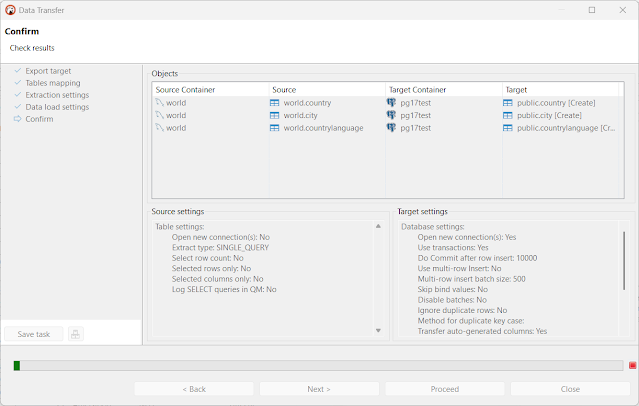Screen dimensions: 639x406
Task: Click the MySQL icon in world.city row
Action: coord(159,115)
